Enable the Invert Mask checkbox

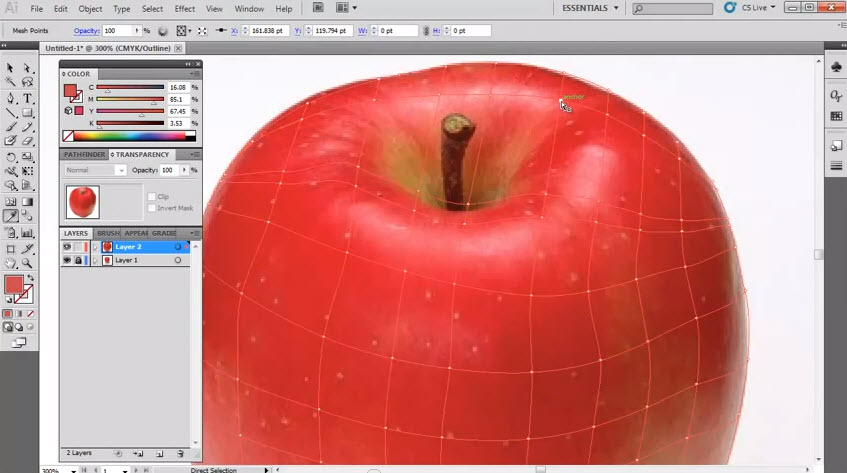pyautogui.click(x=152, y=208)
